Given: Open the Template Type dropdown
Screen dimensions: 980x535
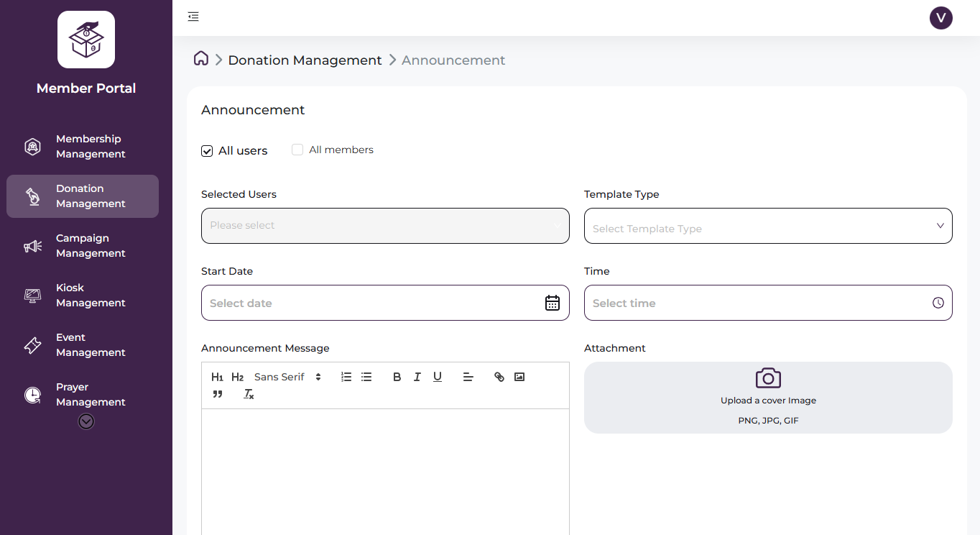Looking at the screenshot, I should click(768, 226).
